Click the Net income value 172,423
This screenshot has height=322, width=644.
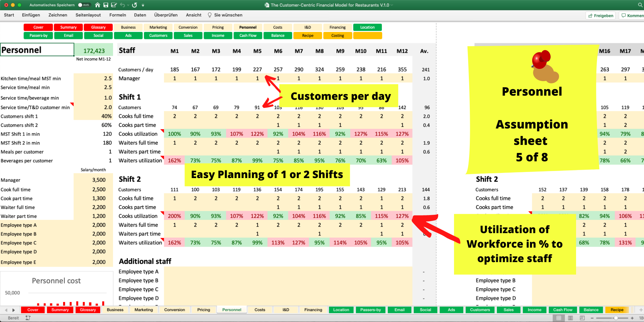94,51
